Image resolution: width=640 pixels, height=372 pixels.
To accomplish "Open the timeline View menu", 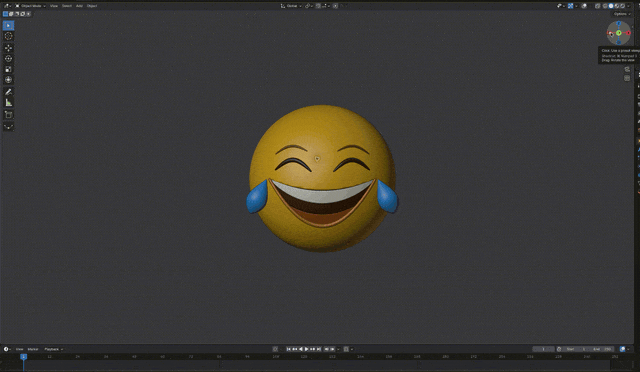I will coord(19,349).
